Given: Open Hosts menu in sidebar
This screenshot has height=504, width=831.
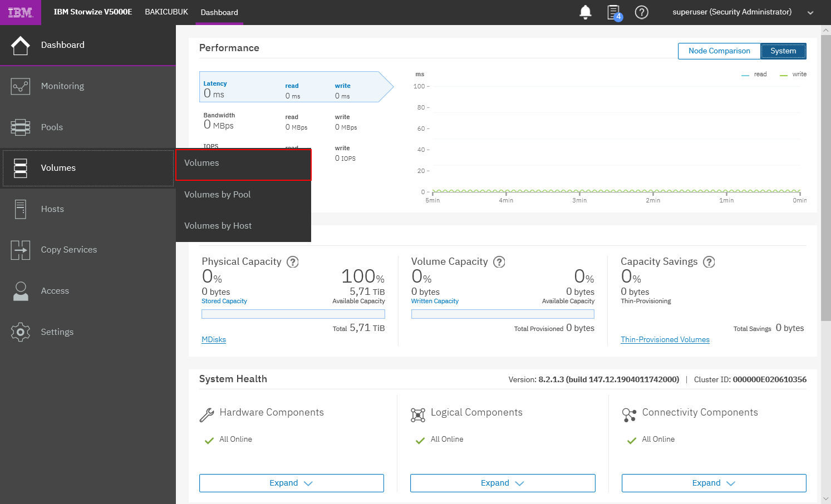Looking at the screenshot, I should point(88,209).
